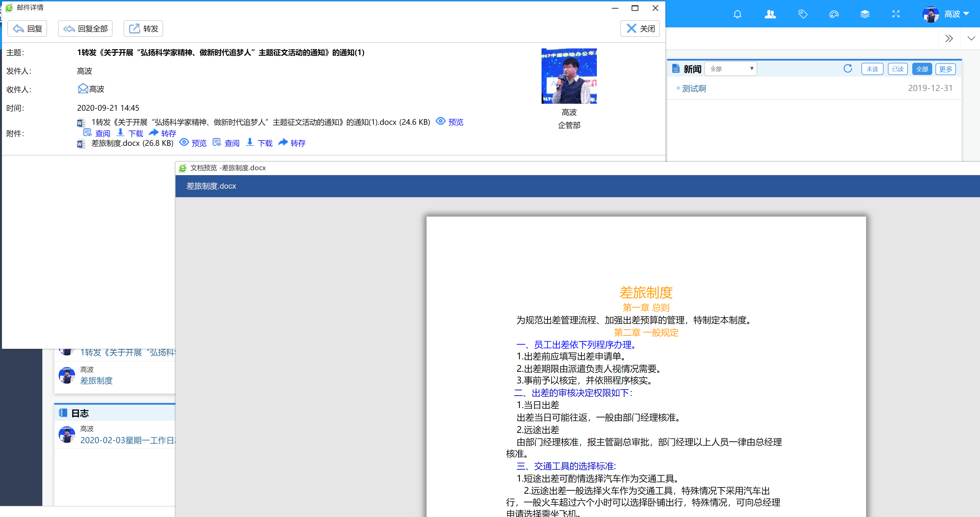The image size is (980, 517).
Task: Reply to the email with 回复
Action: click(x=27, y=28)
